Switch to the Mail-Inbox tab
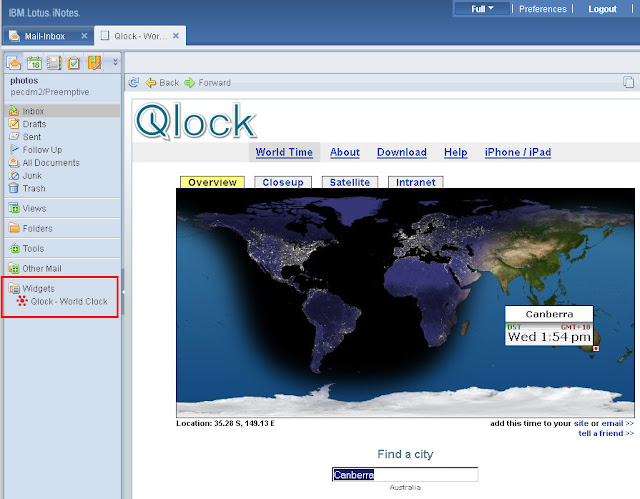 coord(44,36)
